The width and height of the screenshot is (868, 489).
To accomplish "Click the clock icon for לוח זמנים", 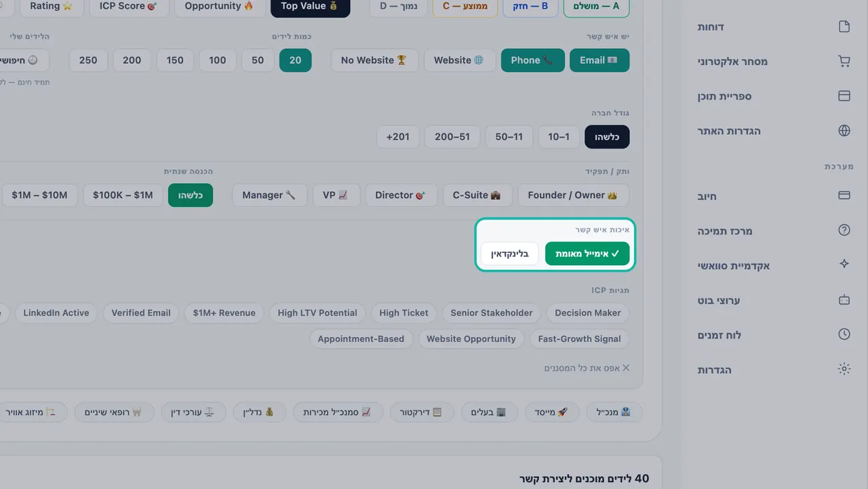I will (844, 334).
